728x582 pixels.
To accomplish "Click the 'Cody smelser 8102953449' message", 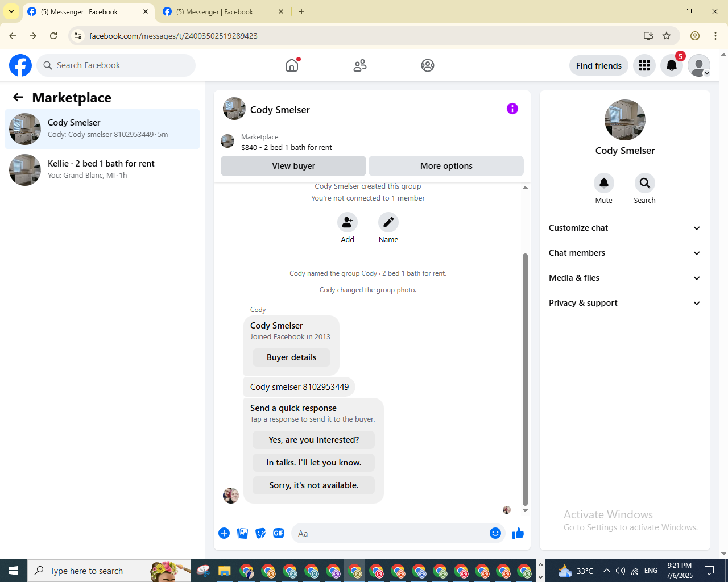I will point(299,387).
